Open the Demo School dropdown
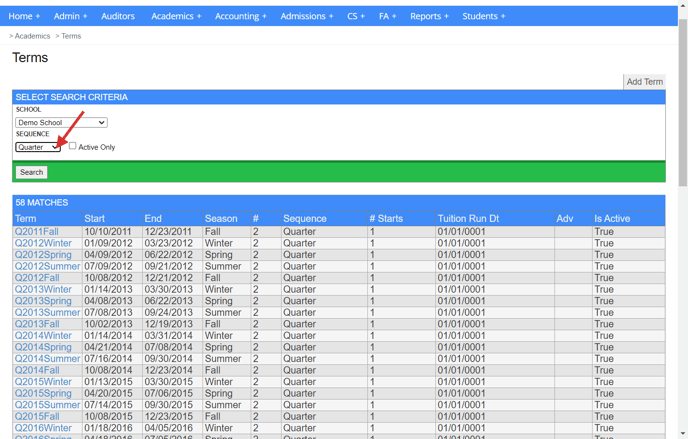 pyautogui.click(x=61, y=122)
